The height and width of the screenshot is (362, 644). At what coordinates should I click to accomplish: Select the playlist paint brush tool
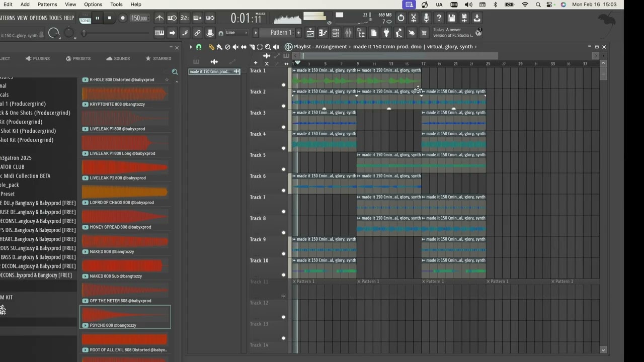pos(219,47)
